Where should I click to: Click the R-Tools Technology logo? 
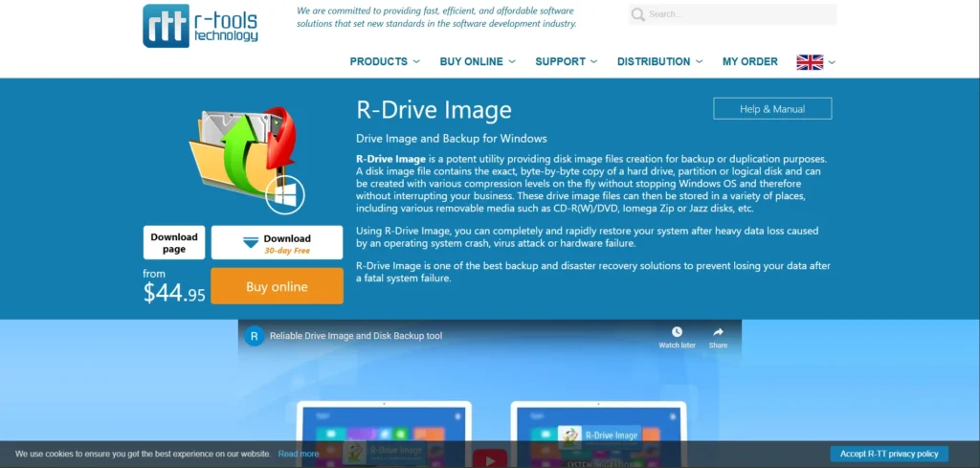pyautogui.click(x=201, y=26)
